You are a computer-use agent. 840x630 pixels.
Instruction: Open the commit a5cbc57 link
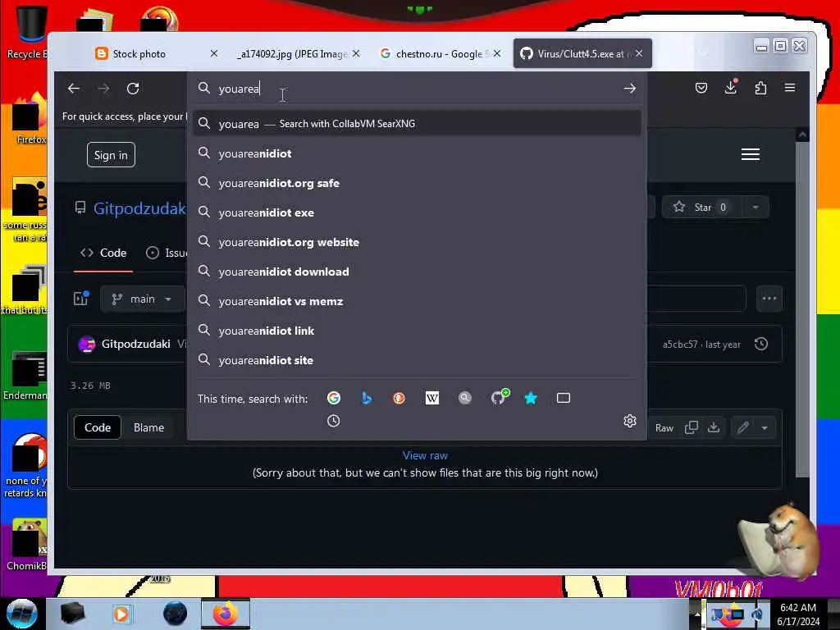tap(680, 345)
